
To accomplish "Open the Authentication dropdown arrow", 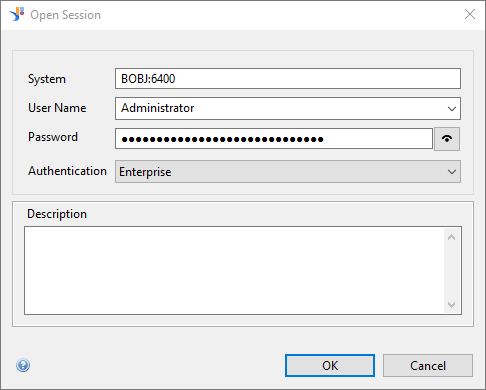I will click(x=452, y=172).
